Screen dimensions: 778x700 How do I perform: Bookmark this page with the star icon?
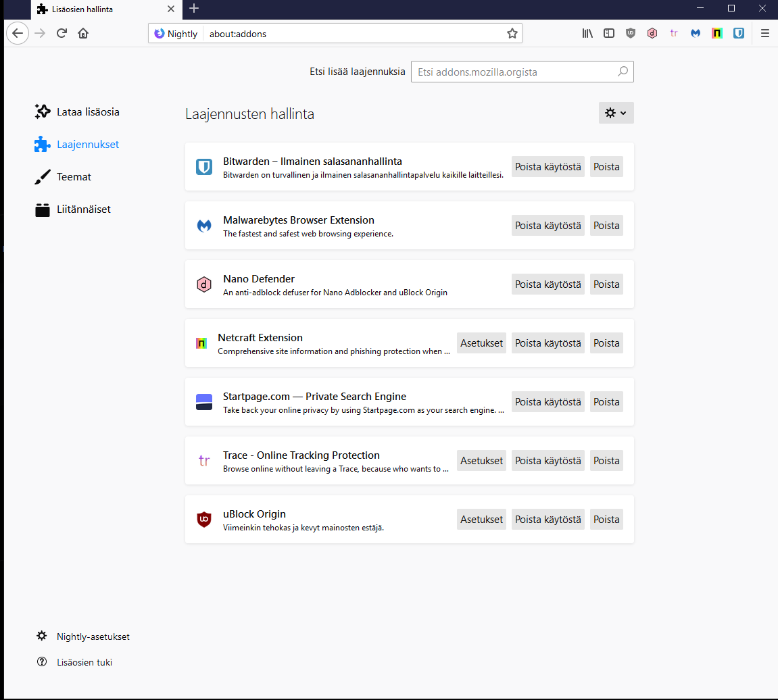click(x=512, y=33)
